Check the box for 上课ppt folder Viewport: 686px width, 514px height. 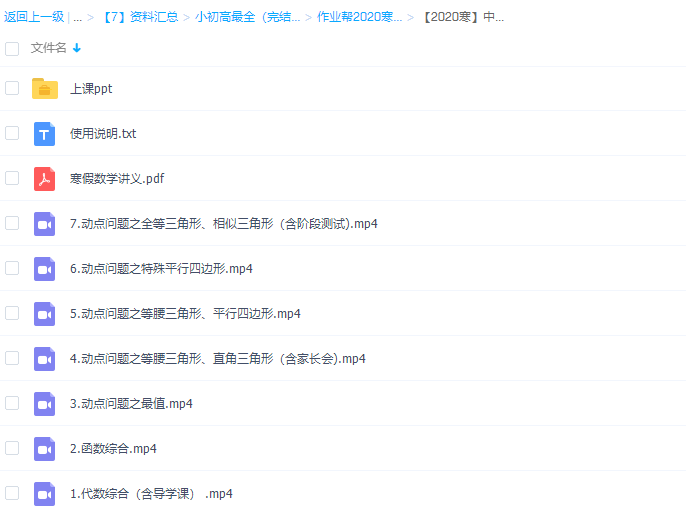[x=12, y=88]
